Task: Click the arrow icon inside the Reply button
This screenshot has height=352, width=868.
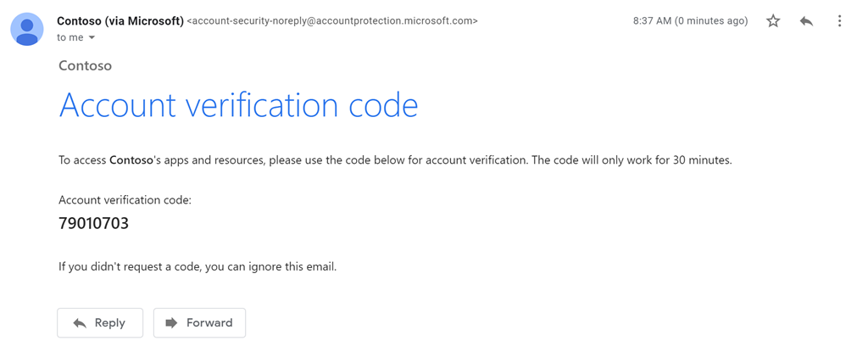Action: tap(80, 323)
